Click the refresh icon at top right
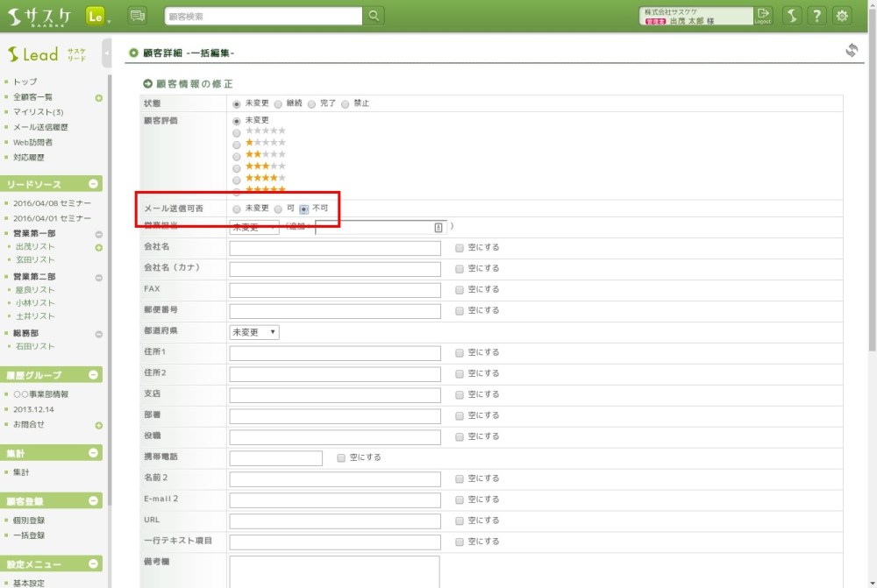 852,50
